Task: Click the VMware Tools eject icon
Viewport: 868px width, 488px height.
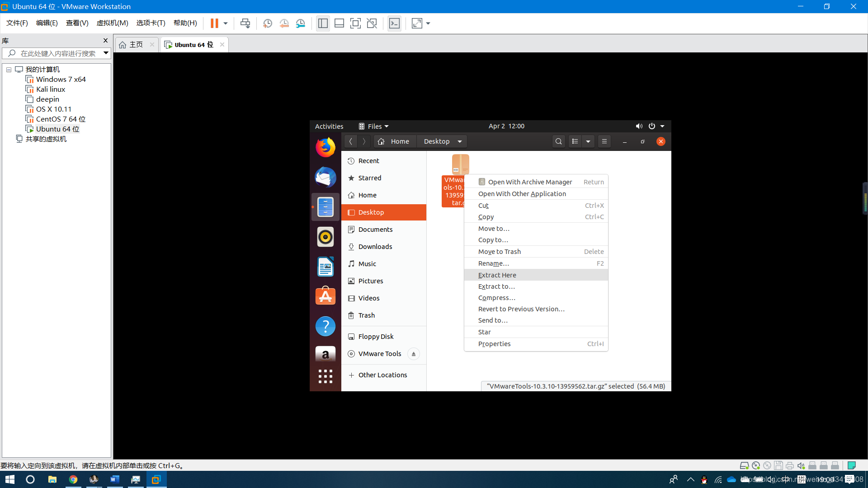Action: tap(414, 353)
